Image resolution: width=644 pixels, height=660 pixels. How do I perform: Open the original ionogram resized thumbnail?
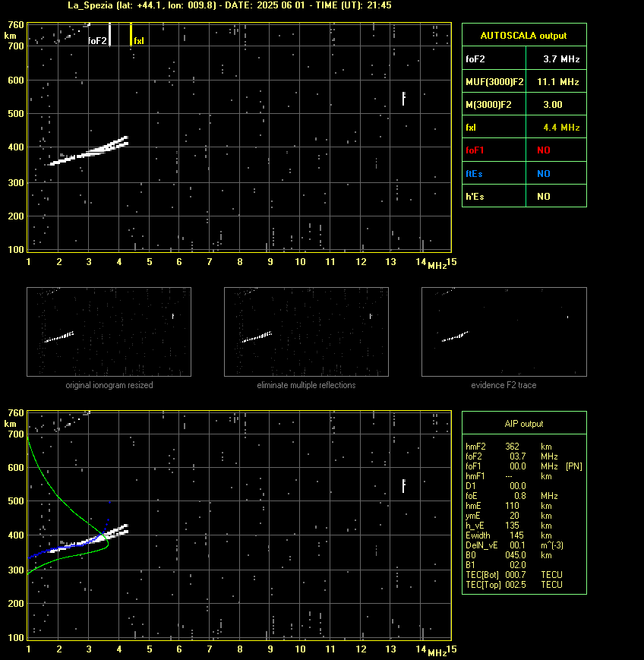[x=109, y=332]
